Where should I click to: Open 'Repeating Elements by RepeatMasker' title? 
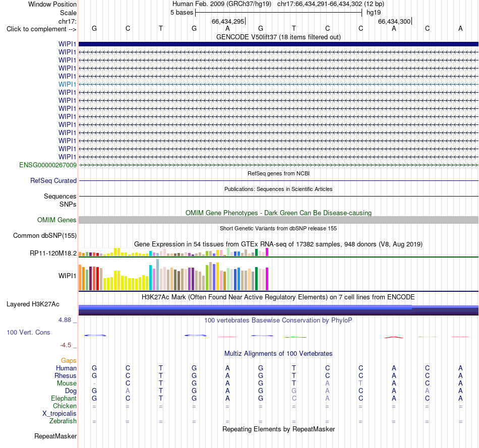(x=278, y=429)
